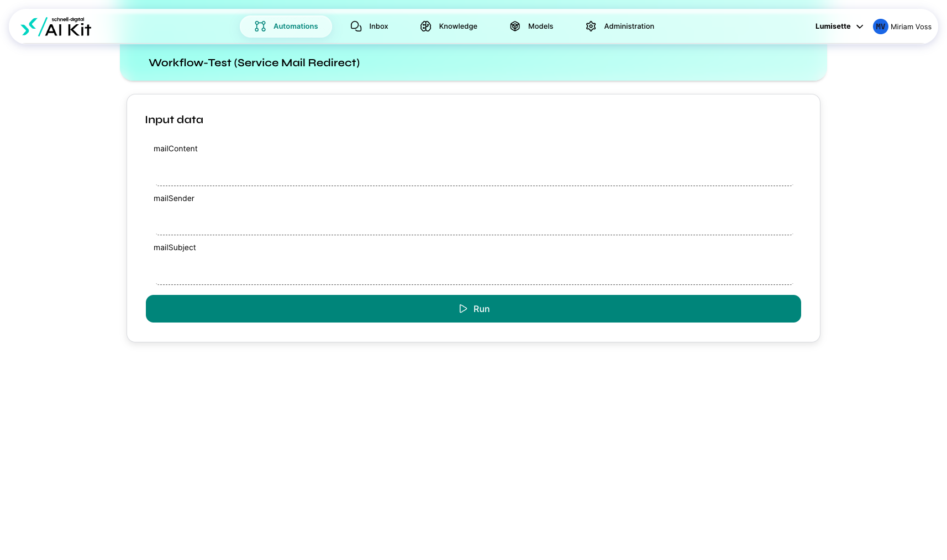Run the workflow test

(474, 309)
